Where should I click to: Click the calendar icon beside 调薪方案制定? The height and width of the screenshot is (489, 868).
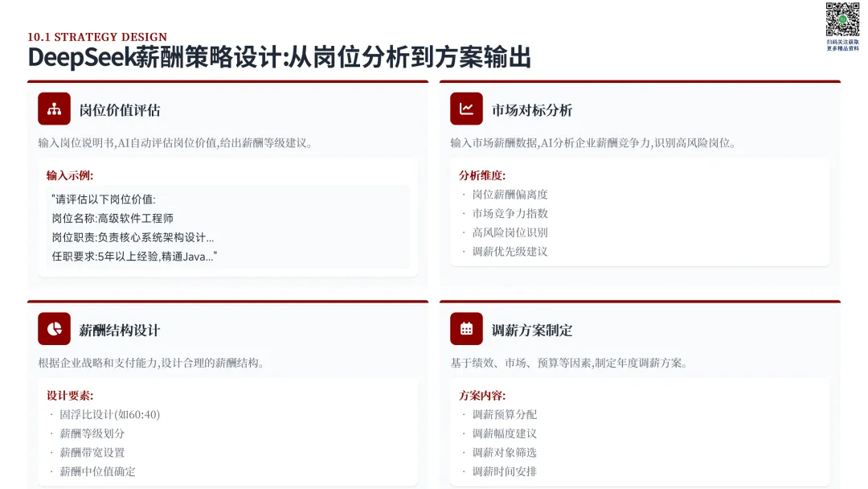(x=466, y=329)
